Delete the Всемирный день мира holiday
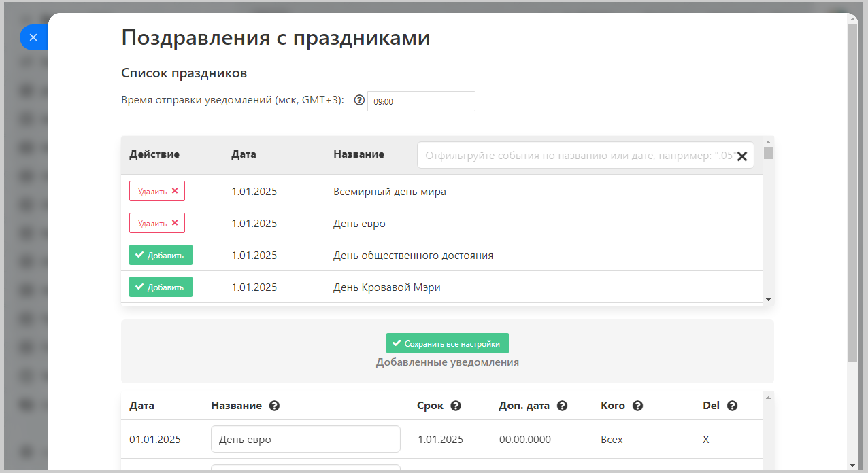The width and height of the screenshot is (868, 473). click(x=157, y=191)
